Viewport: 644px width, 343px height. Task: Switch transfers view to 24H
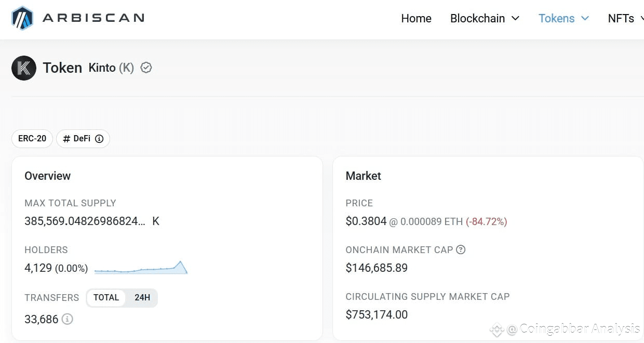(x=142, y=298)
